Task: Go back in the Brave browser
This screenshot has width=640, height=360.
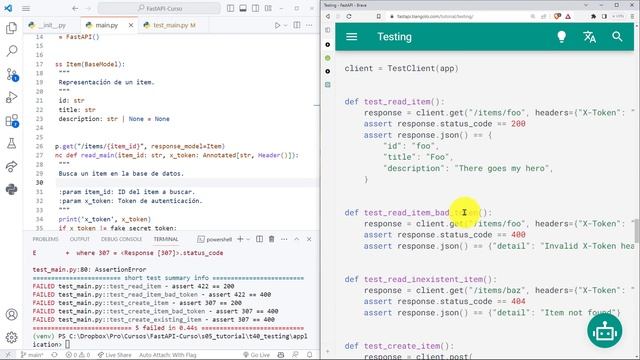Action: coord(328,16)
